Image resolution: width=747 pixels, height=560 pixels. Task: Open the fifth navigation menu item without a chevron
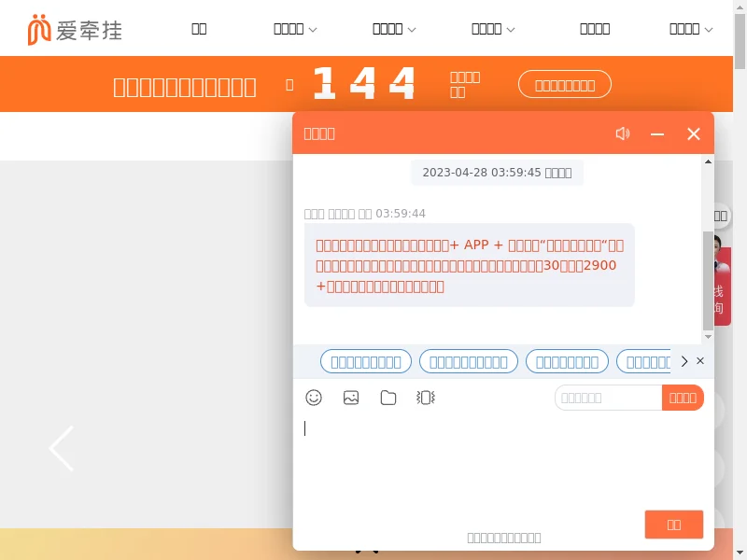click(x=595, y=29)
